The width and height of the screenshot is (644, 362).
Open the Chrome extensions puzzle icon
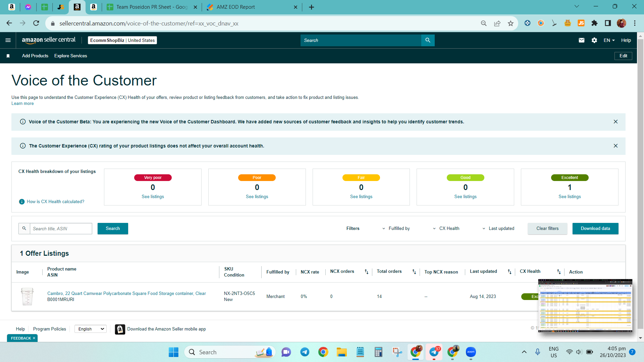tap(594, 23)
